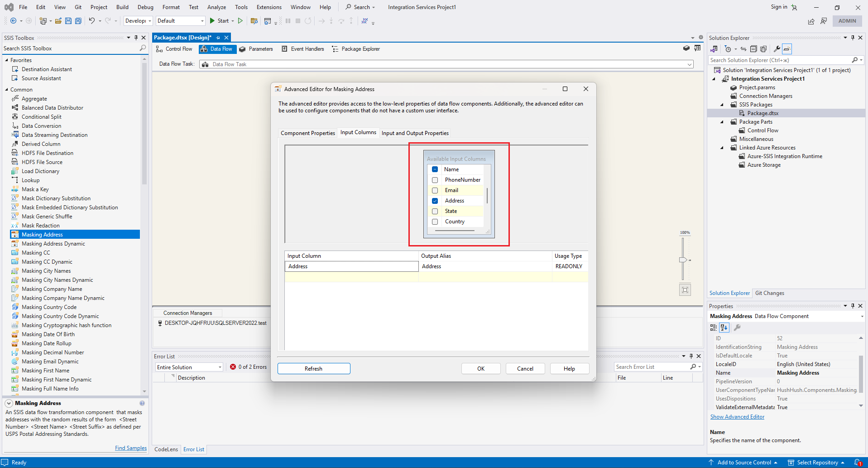Click the Show Advanced Editor link

[x=737, y=417]
